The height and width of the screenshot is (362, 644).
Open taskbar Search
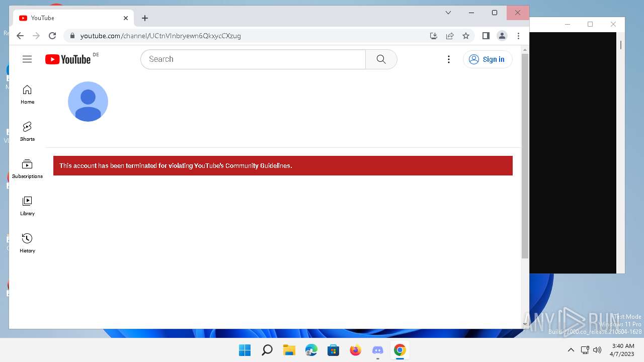click(267, 350)
